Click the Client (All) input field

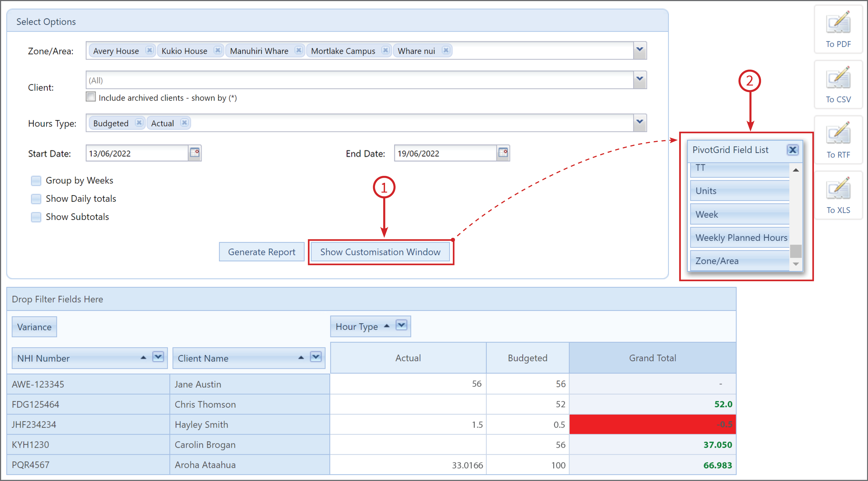tap(359, 80)
